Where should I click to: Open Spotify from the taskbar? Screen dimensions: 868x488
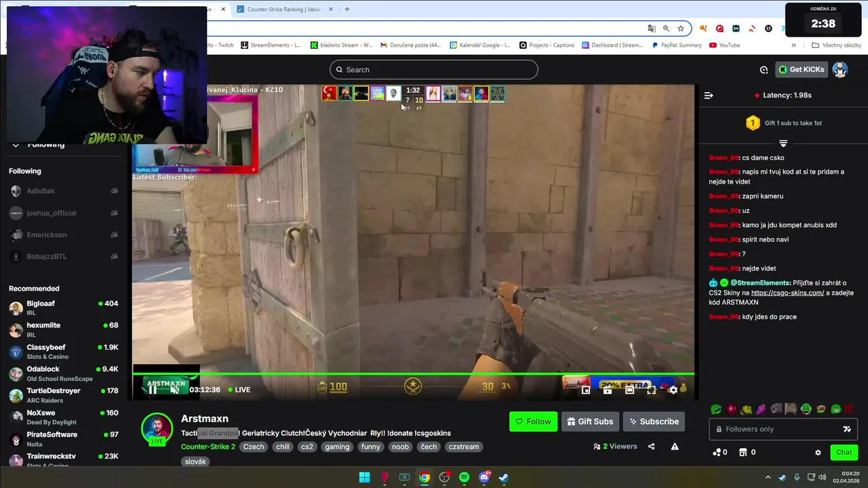(x=464, y=477)
